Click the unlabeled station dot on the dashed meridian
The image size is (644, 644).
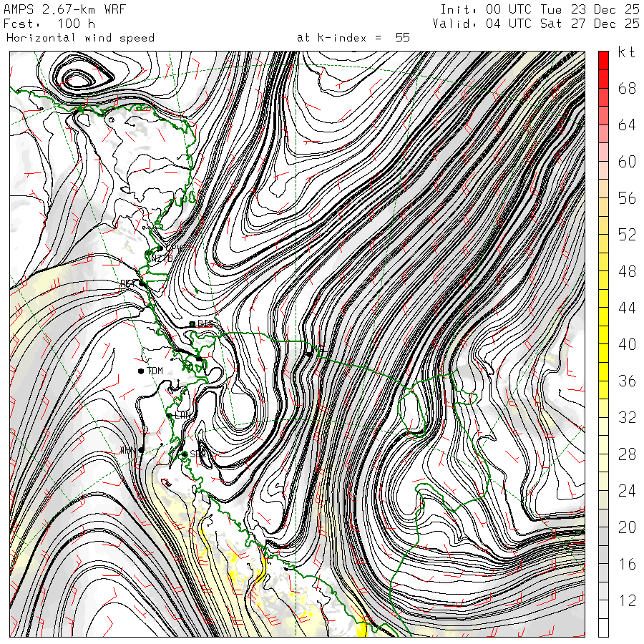(309, 353)
